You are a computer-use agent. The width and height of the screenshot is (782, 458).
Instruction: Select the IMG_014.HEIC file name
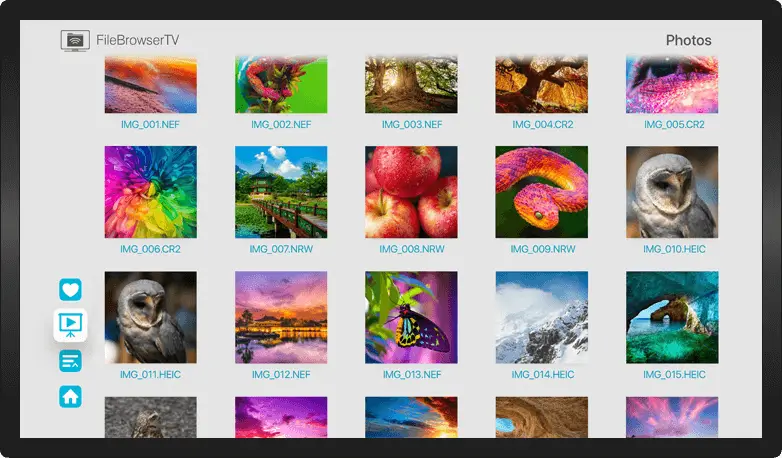point(543,375)
